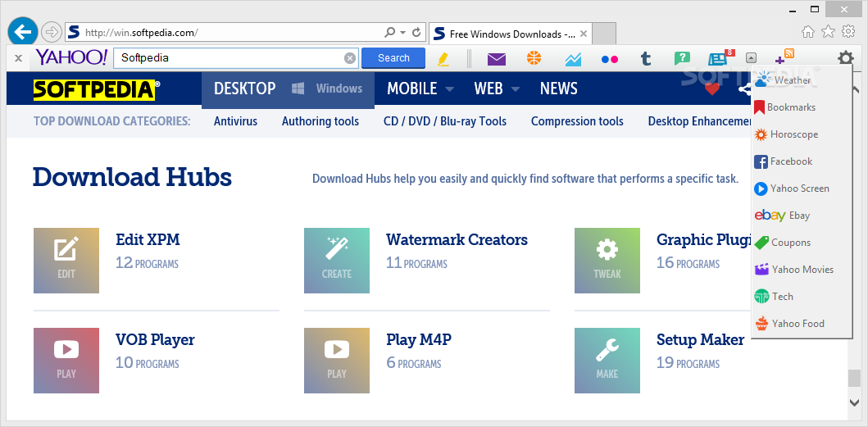Expand the address bar search dropdown arrow
Viewport: 868px width, 427px height.
(x=403, y=33)
